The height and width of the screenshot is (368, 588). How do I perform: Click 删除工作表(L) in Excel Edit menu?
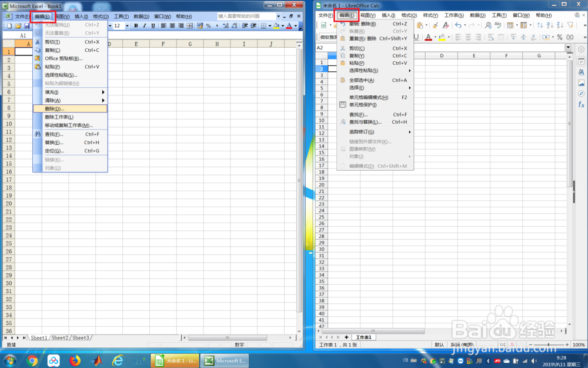pos(70,117)
